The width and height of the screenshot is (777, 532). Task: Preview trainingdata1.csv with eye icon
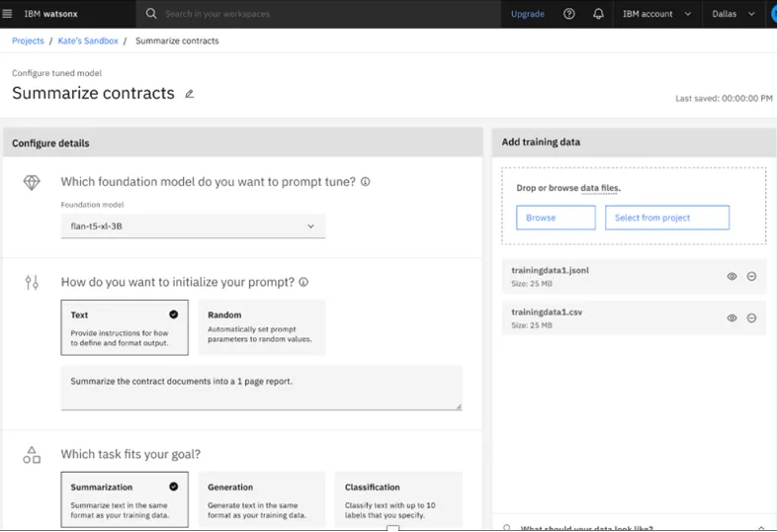(732, 317)
